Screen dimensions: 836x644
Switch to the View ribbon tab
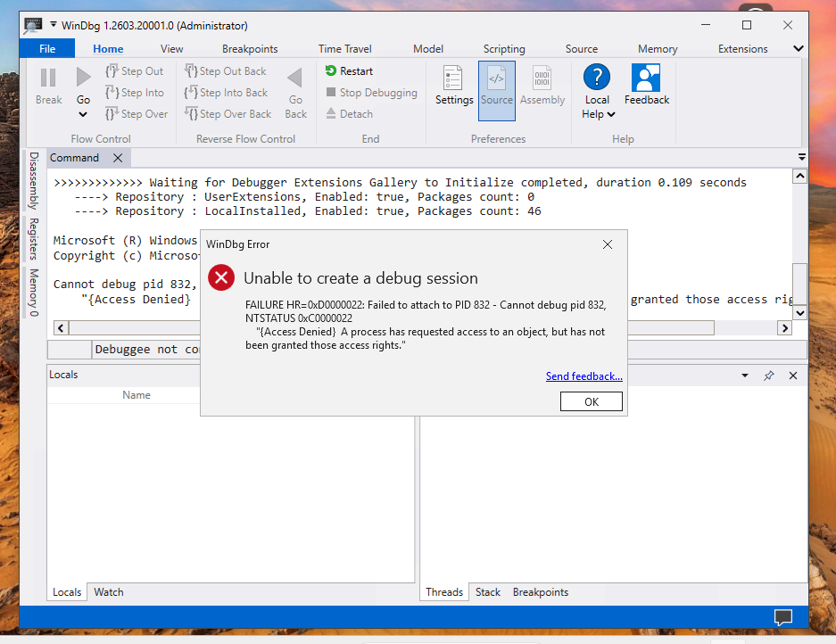171,48
